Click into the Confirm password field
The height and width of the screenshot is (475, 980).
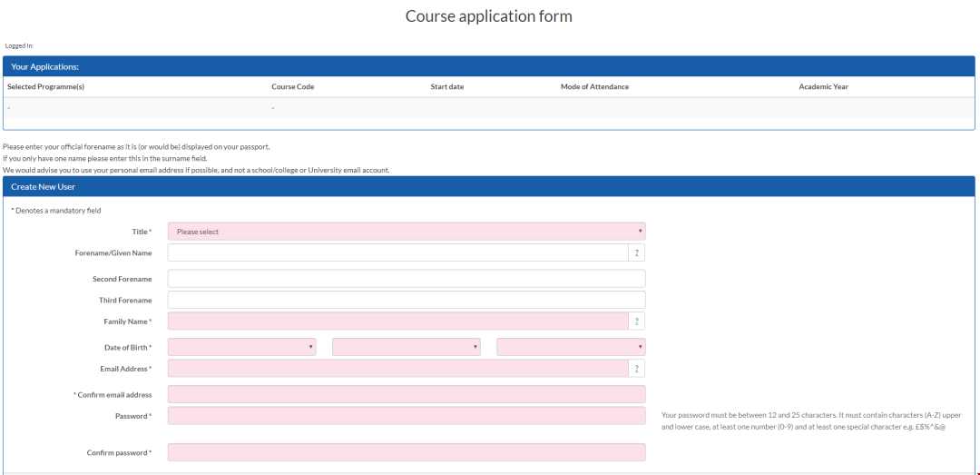click(x=407, y=452)
